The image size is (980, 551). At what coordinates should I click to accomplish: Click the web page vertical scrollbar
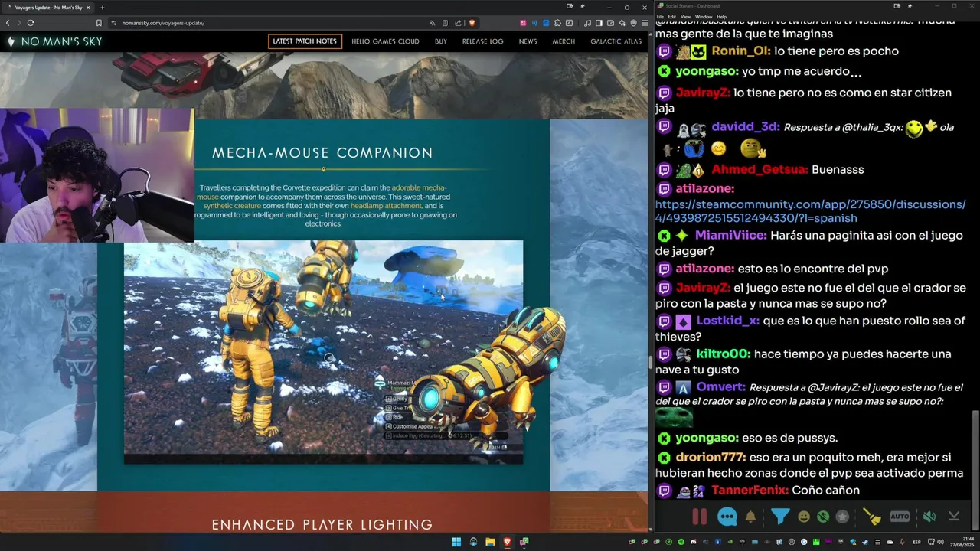click(x=650, y=362)
